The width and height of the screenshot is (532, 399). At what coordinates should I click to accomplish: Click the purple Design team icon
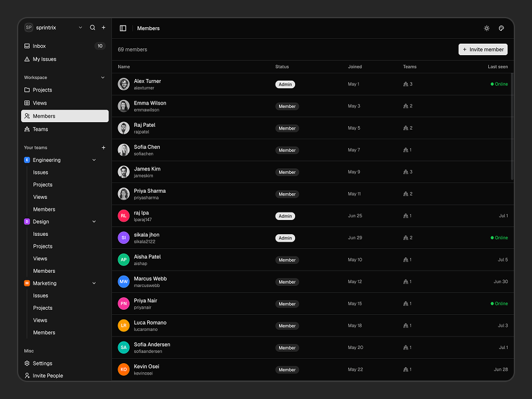27,222
